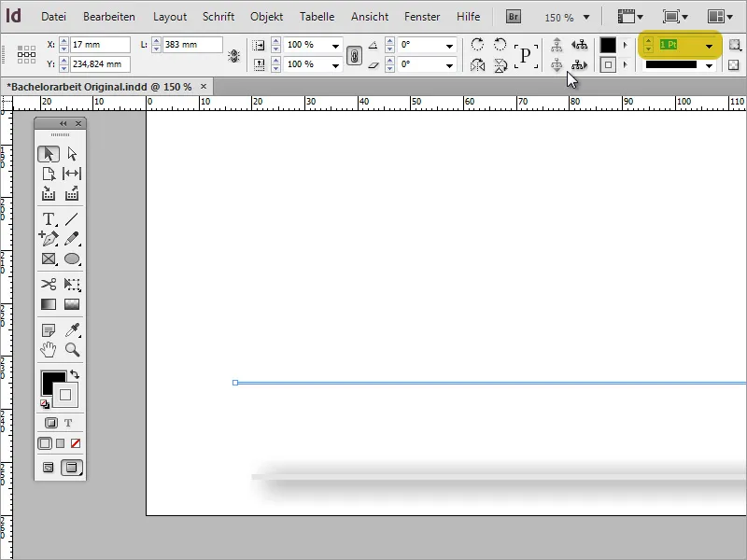
Task: Open Datei menu
Action: click(x=53, y=17)
